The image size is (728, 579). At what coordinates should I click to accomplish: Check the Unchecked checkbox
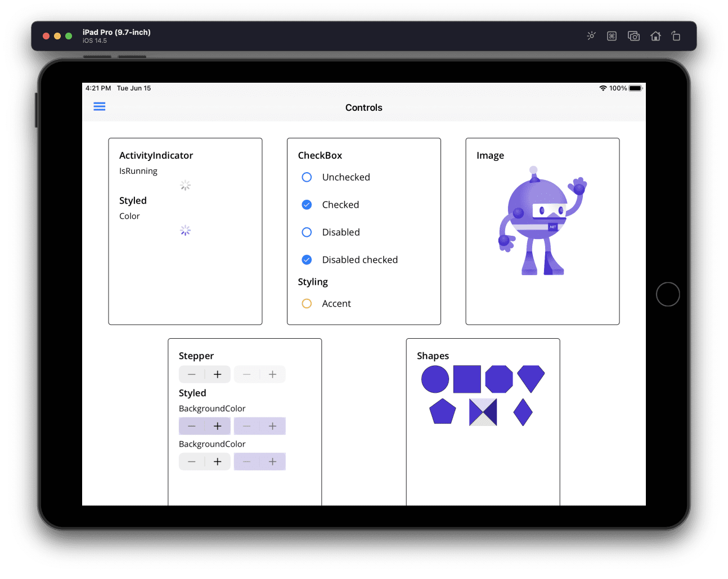(307, 177)
